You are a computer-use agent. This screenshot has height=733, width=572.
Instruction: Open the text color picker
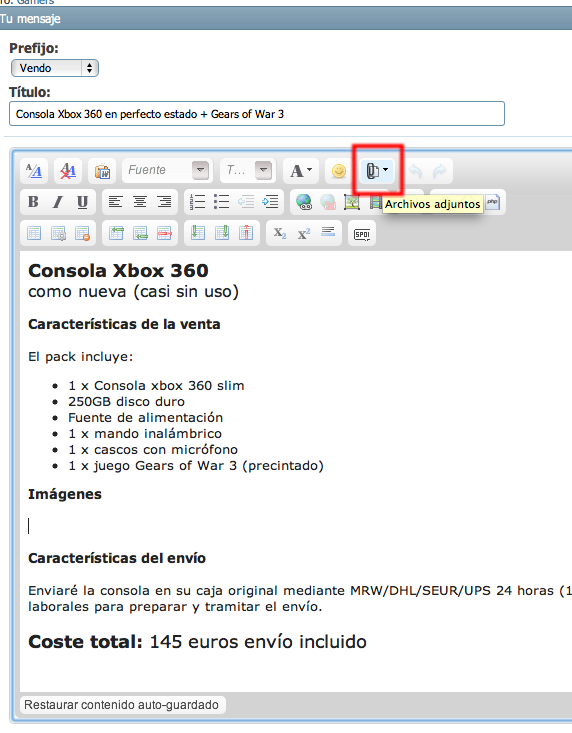301,171
